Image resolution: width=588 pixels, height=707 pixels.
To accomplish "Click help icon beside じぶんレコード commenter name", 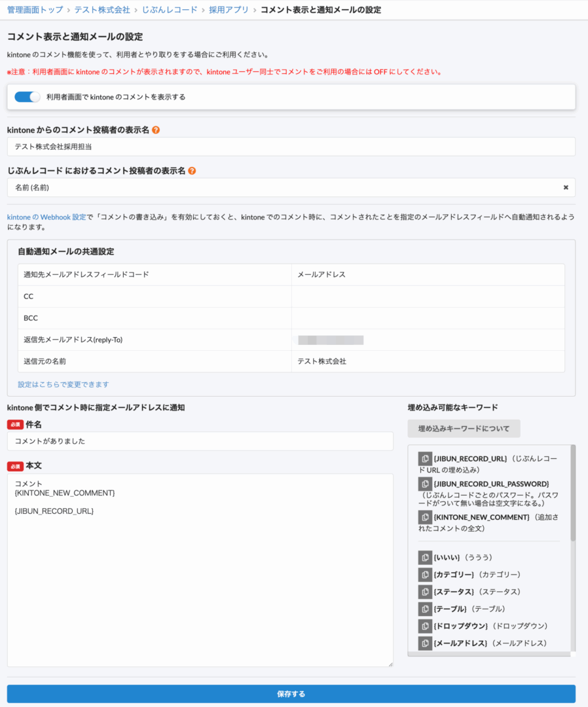I will click(192, 171).
